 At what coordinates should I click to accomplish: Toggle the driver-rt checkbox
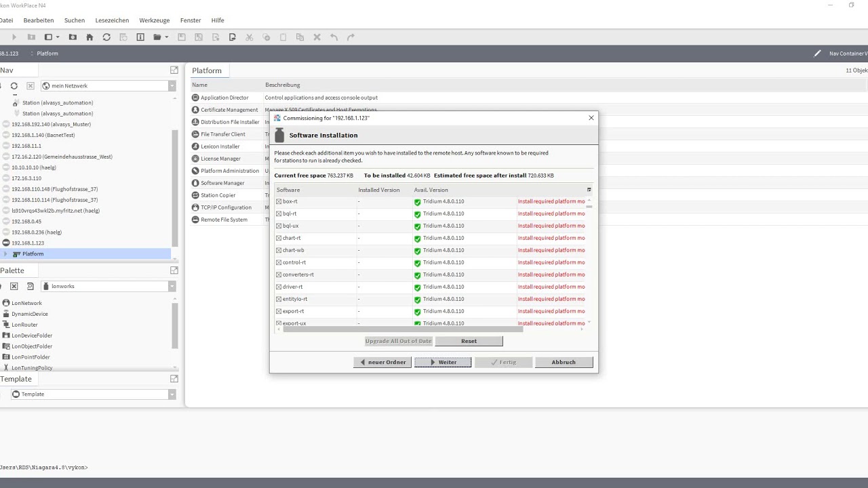point(279,287)
